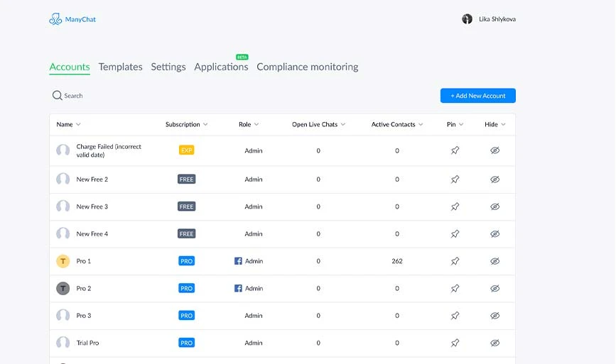Hide the Charge Failed account
Image resolution: width=616 pixels, height=364 pixels.
click(x=495, y=150)
